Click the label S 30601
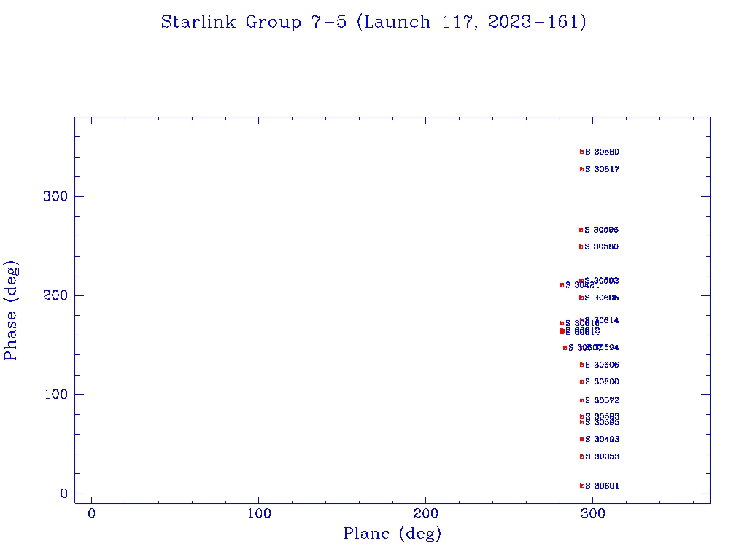 [602, 486]
